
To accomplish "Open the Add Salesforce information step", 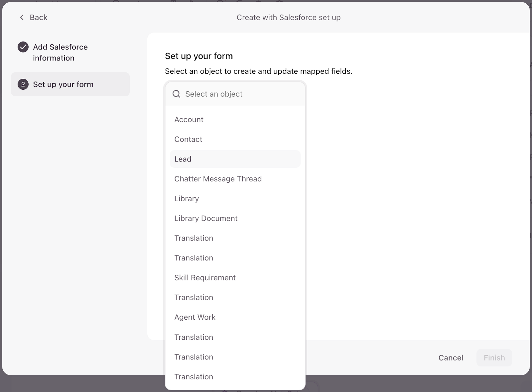I will tap(60, 52).
